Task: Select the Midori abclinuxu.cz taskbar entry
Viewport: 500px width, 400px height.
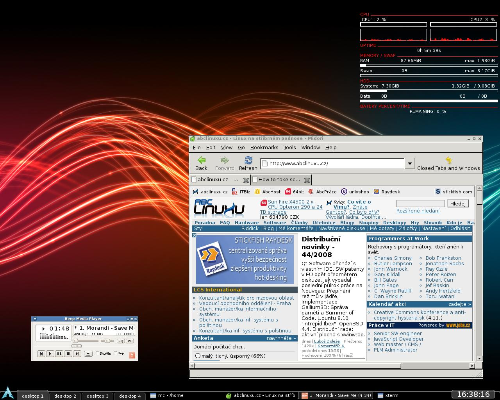Action: point(261,396)
